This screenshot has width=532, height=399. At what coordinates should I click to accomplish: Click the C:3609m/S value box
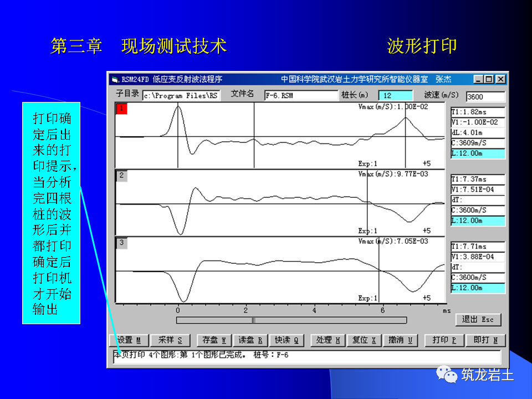pos(478,143)
